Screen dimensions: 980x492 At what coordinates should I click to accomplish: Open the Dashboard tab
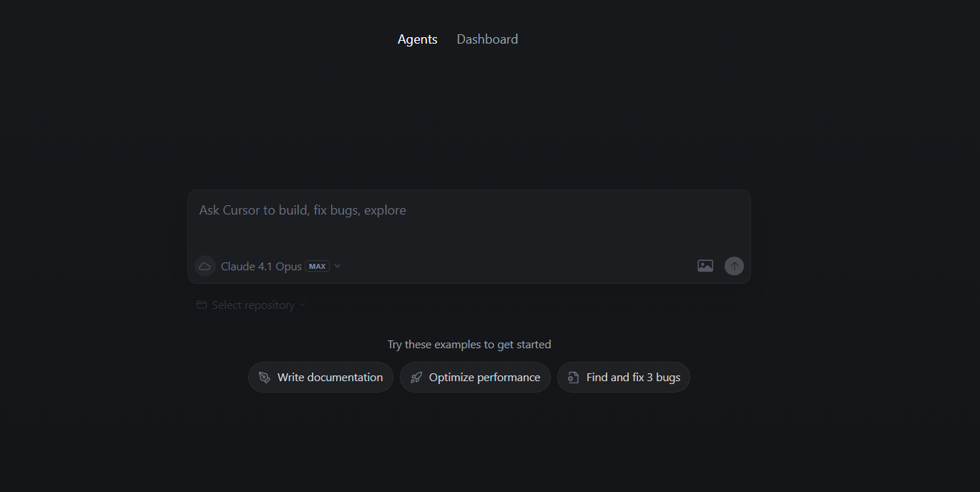[487, 39]
